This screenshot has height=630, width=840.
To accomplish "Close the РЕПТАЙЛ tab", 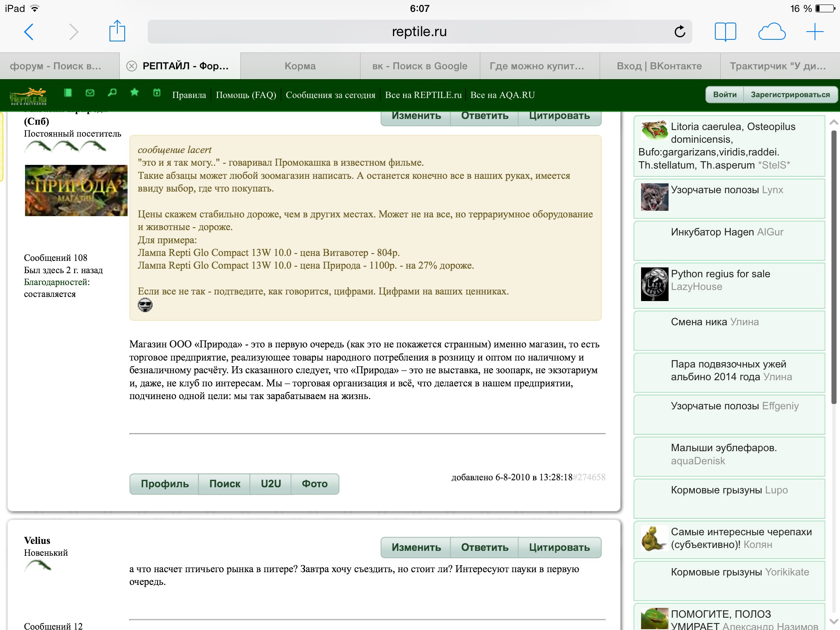I will coord(132,66).
